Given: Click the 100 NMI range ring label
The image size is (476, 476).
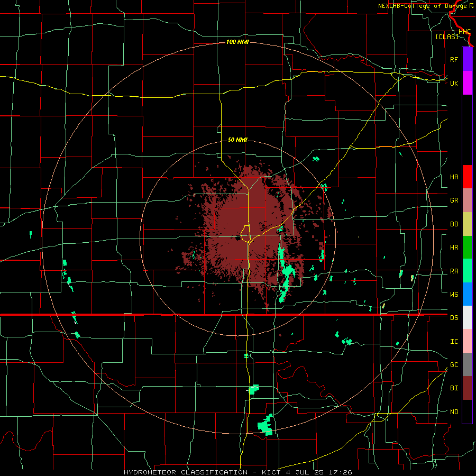Looking at the screenshot, I should 237,42.
